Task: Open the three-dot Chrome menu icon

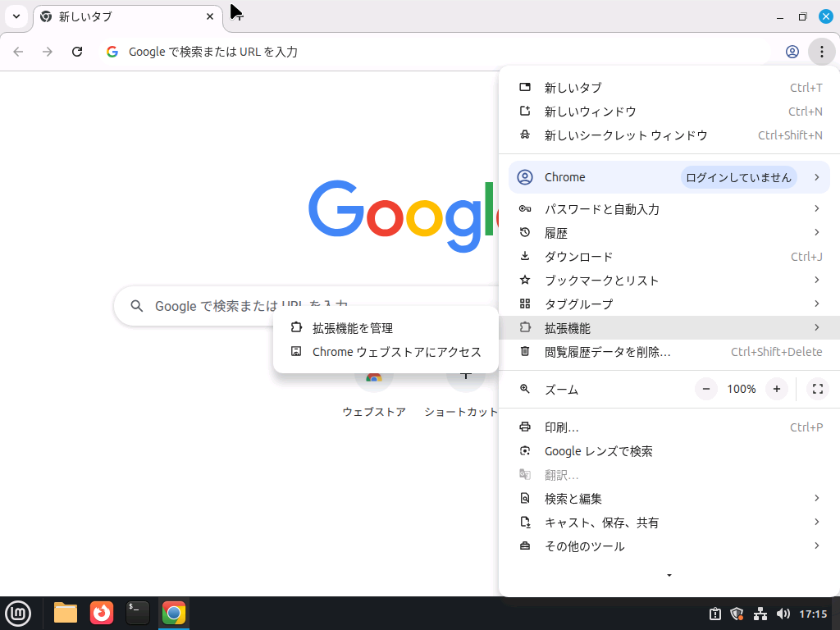Action: 822,51
